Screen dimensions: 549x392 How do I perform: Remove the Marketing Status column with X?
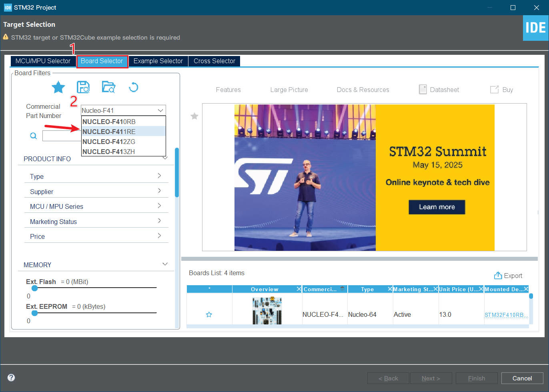[436, 289]
